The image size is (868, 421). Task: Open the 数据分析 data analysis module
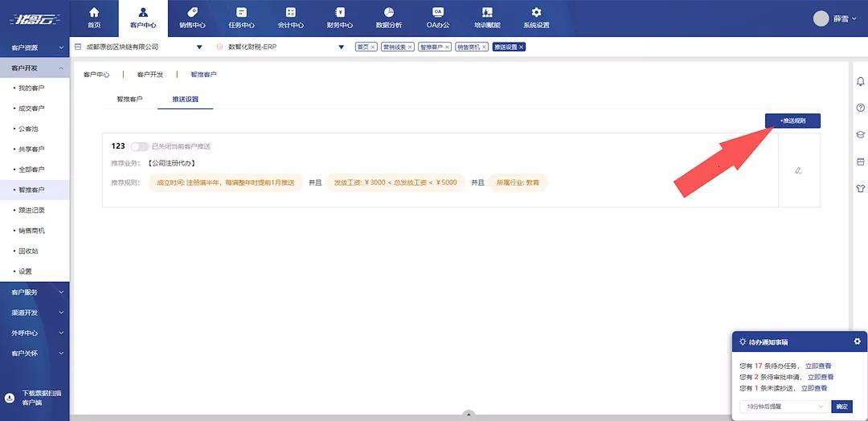tap(389, 18)
